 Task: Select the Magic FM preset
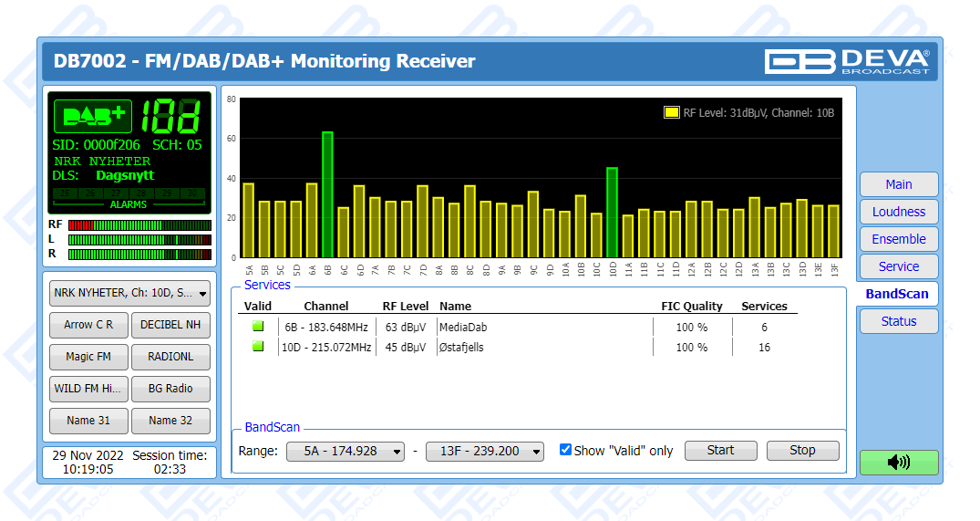(88, 357)
